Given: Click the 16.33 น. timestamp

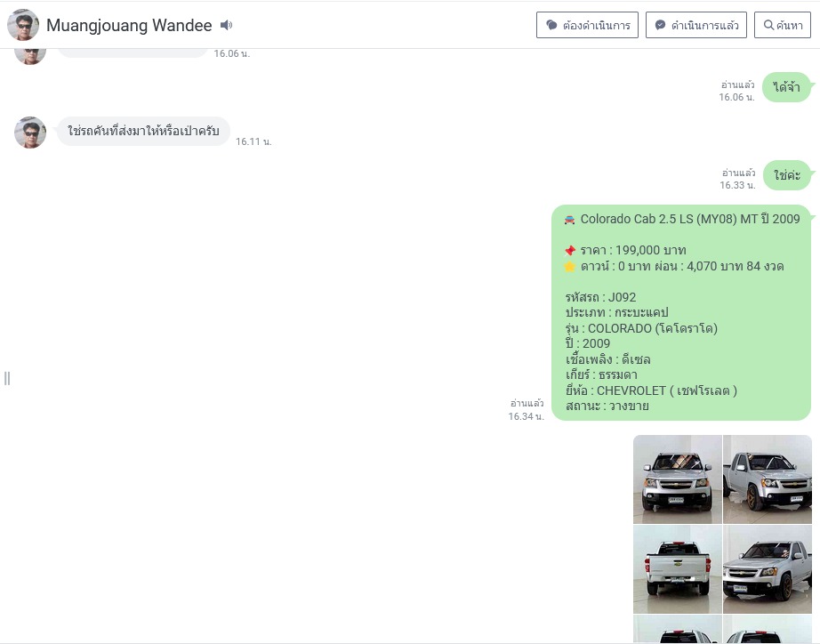Looking at the screenshot, I should (737, 185).
